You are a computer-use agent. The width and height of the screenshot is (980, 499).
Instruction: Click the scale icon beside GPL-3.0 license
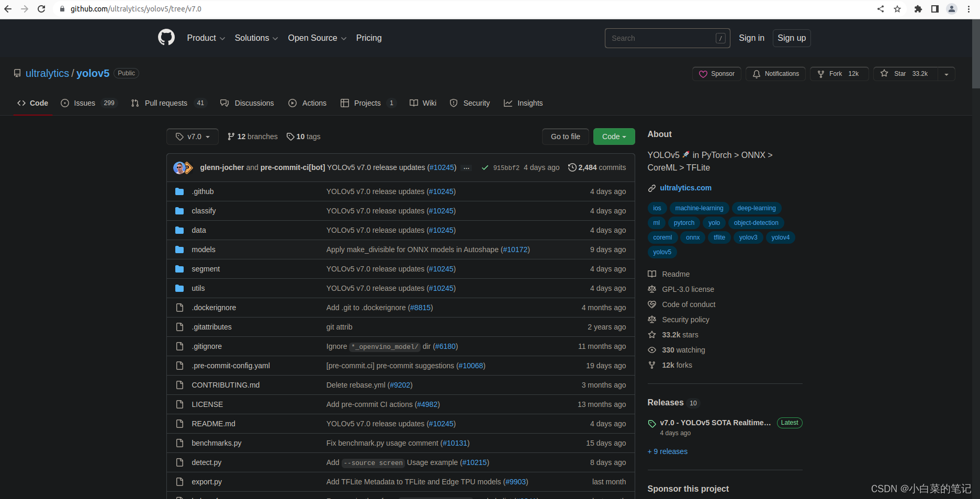coord(652,289)
